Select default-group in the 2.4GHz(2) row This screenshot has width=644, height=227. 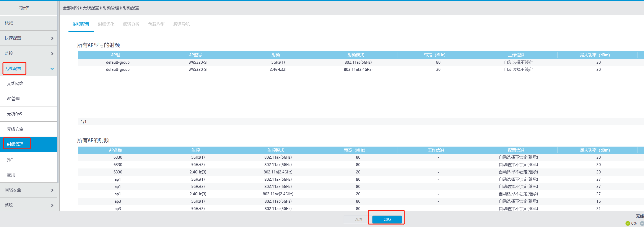pyautogui.click(x=118, y=70)
